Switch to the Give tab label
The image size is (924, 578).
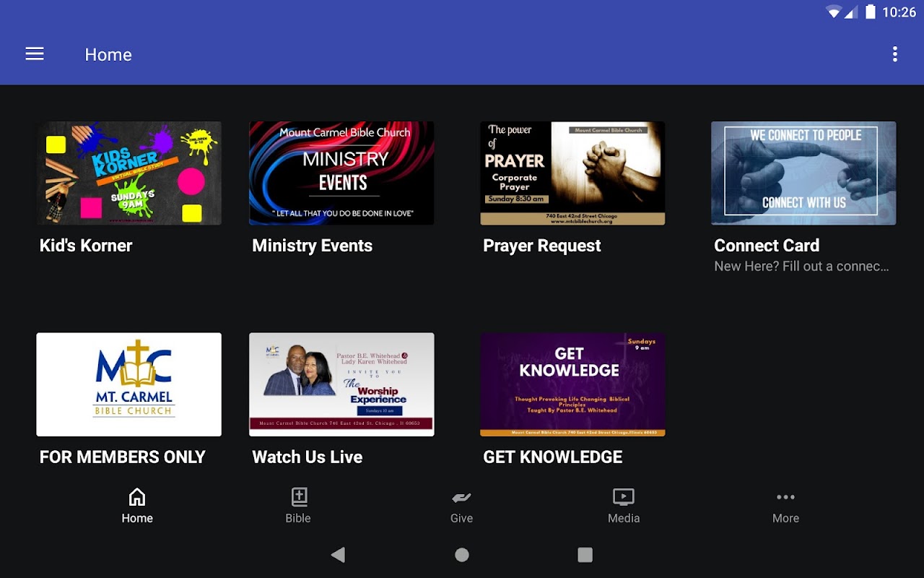pos(461,518)
